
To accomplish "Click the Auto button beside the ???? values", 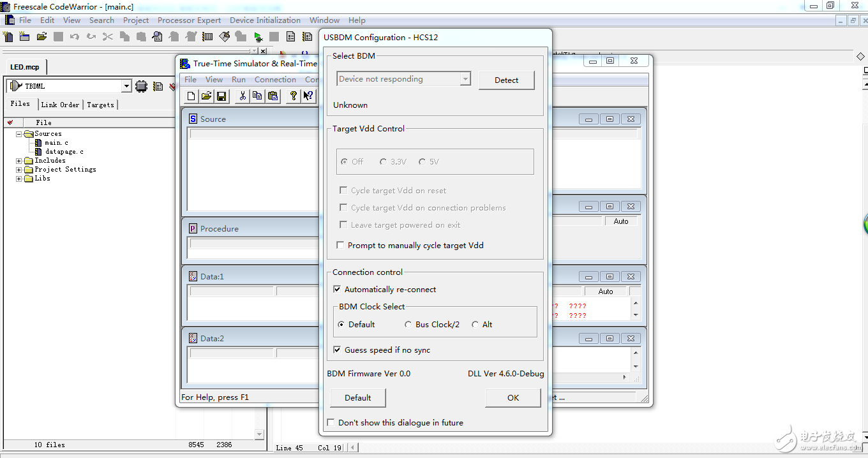I will [606, 292].
